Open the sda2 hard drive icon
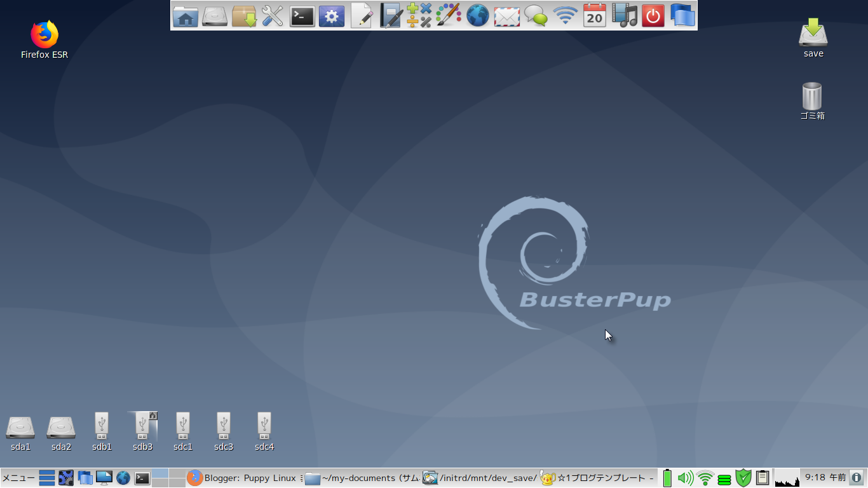 pos(61,433)
